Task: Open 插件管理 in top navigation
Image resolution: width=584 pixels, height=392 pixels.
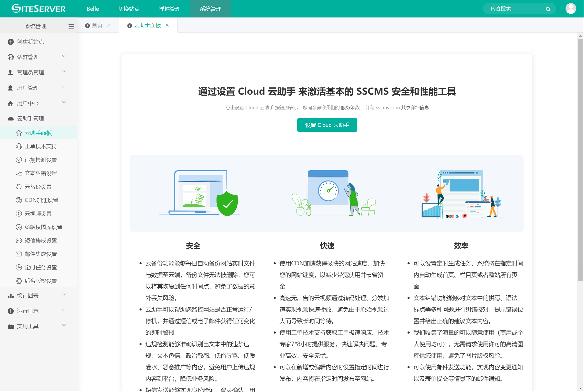Action: pyautogui.click(x=170, y=9)
